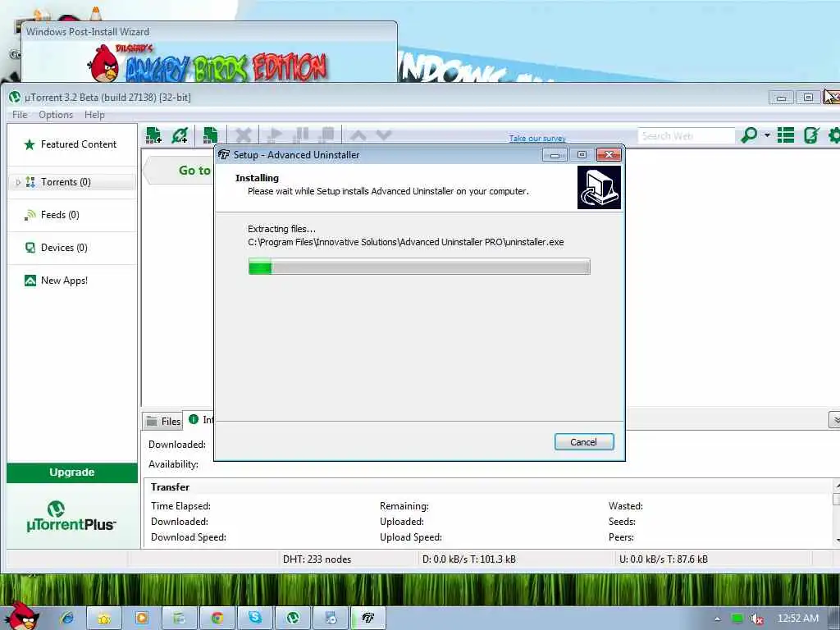Select Feeds (0) in sidebar
840x630 pixels.
pyautogui.click(x=72, y=215)
